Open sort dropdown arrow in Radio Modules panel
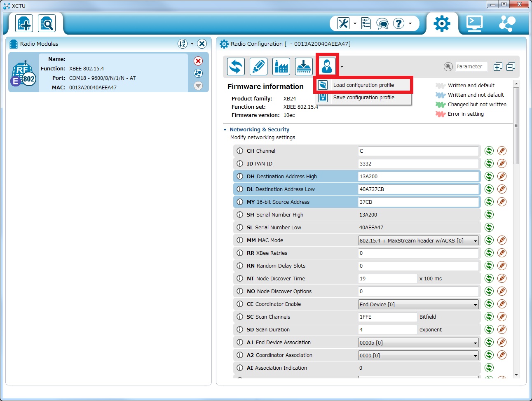This screenshot has width=532, height=401. click(x=192, y=44)
